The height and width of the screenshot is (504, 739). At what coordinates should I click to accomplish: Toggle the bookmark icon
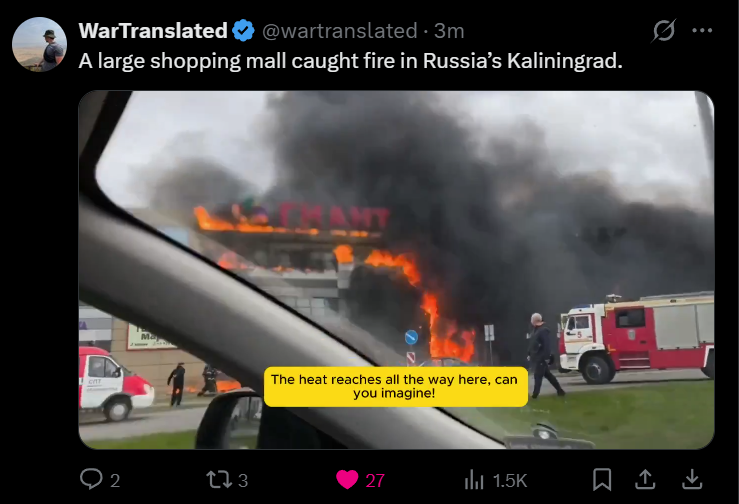[602, 480]
